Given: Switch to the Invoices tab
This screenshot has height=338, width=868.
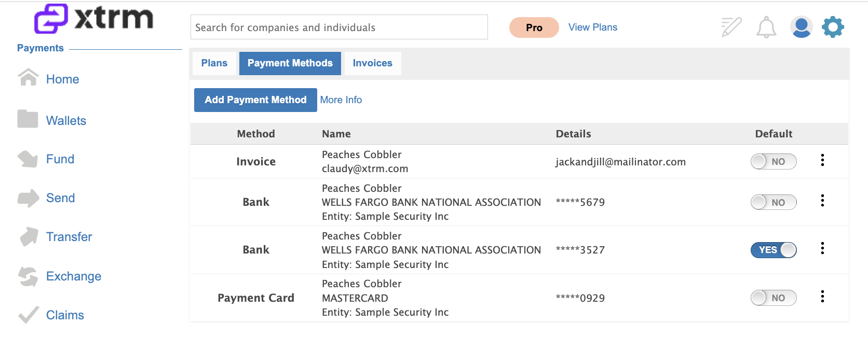Looking at the screenshot, I should pyautogui.click(x=373, y=63).
